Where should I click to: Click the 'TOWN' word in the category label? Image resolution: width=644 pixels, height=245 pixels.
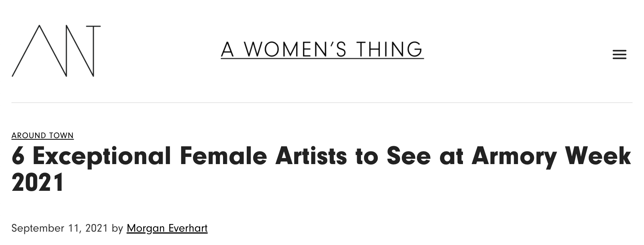click(61, 135)
